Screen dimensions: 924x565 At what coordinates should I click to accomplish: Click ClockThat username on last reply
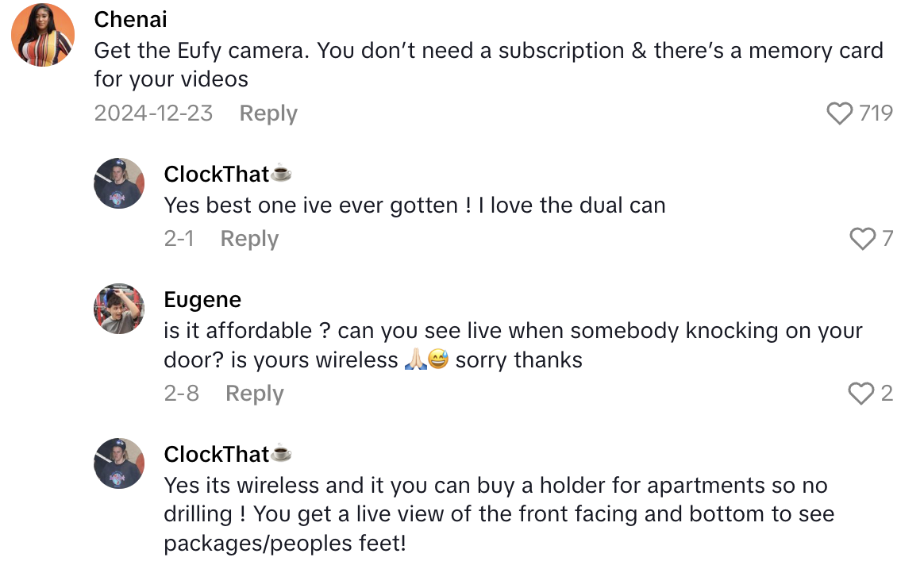click(217, 455)
